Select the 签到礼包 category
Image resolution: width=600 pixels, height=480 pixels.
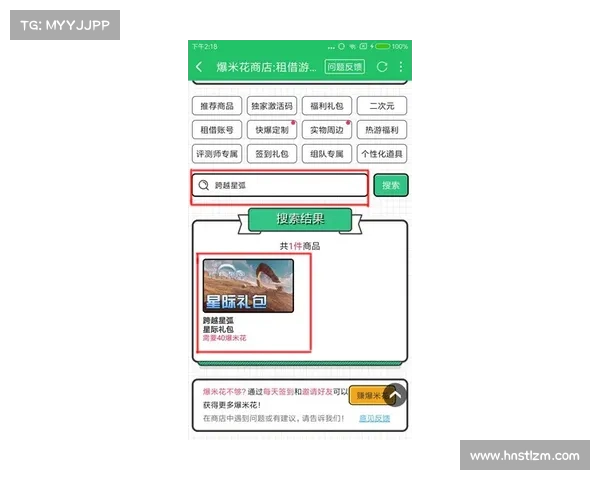(x=272, y=154)
